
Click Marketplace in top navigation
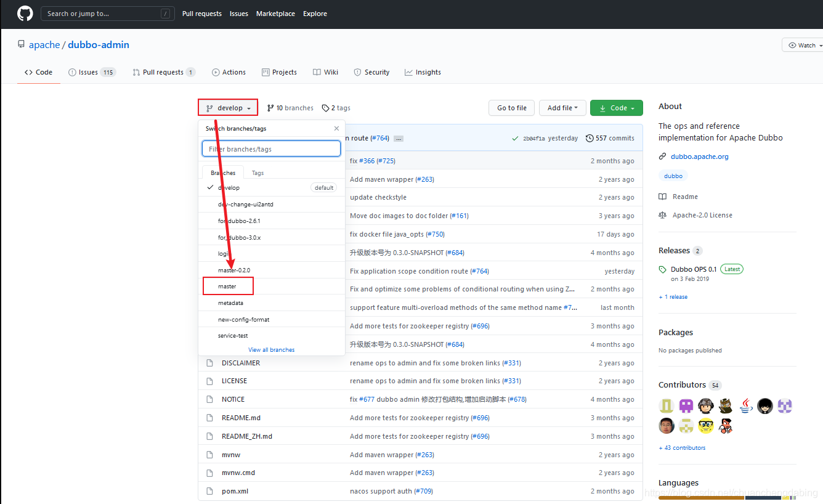pos(275,14)
